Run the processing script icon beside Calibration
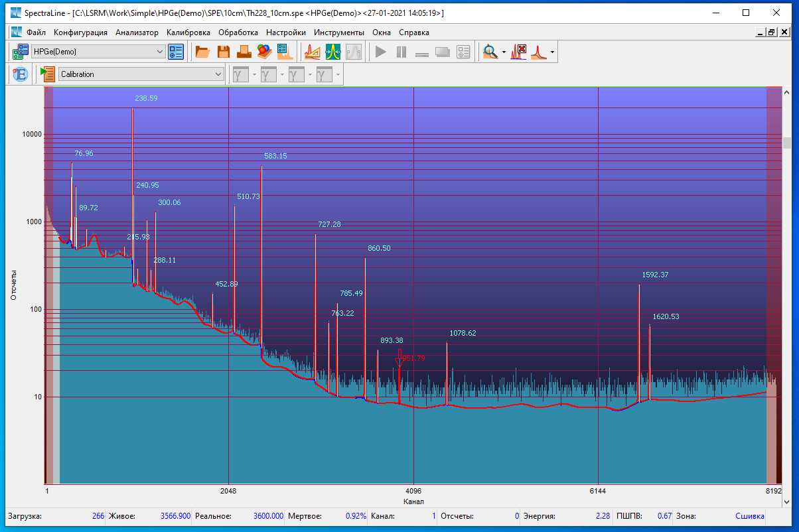 (47, 74)
